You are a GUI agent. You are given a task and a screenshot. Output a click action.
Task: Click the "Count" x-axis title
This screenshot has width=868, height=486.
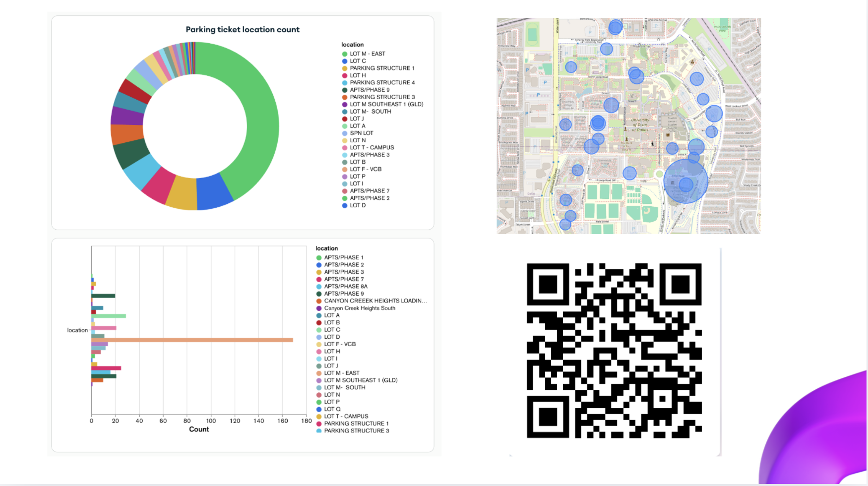click(199, 429)
